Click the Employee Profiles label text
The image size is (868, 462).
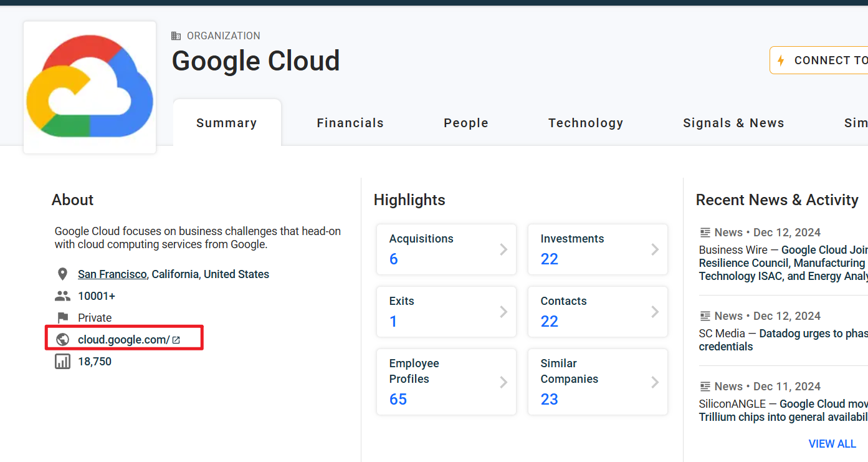pyautogui.click(x=414, y=371)
